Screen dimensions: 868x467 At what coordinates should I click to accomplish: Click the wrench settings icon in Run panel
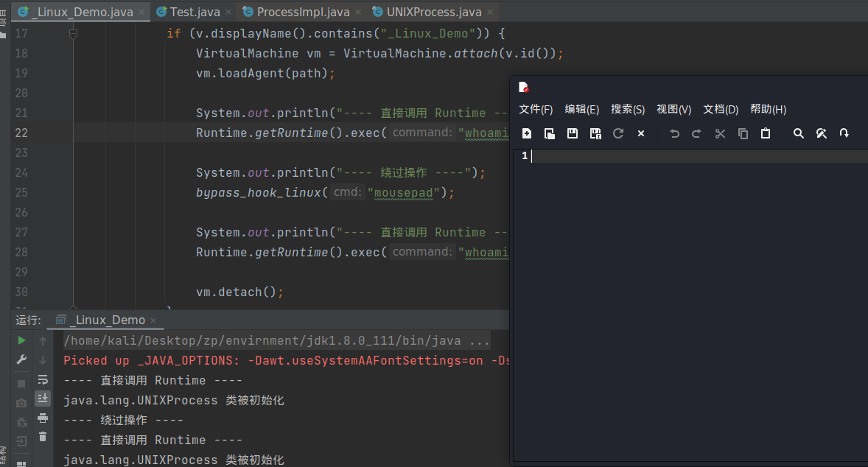click(22, 359)
